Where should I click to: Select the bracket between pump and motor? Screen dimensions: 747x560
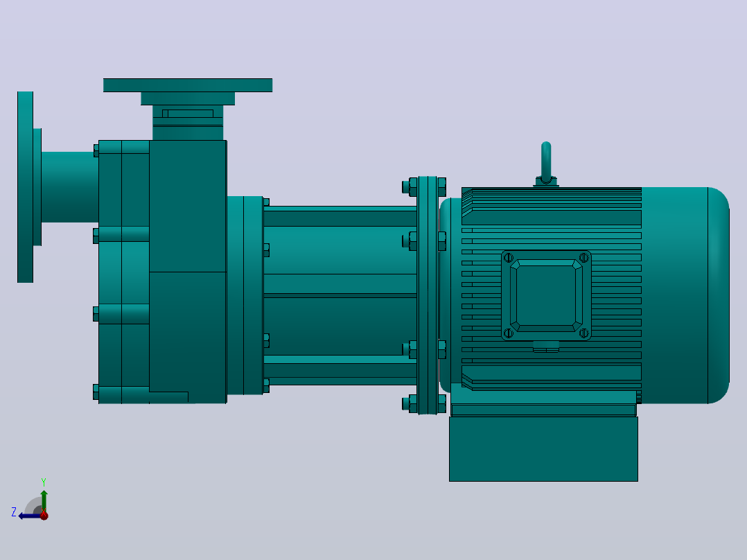click(340, 295)
